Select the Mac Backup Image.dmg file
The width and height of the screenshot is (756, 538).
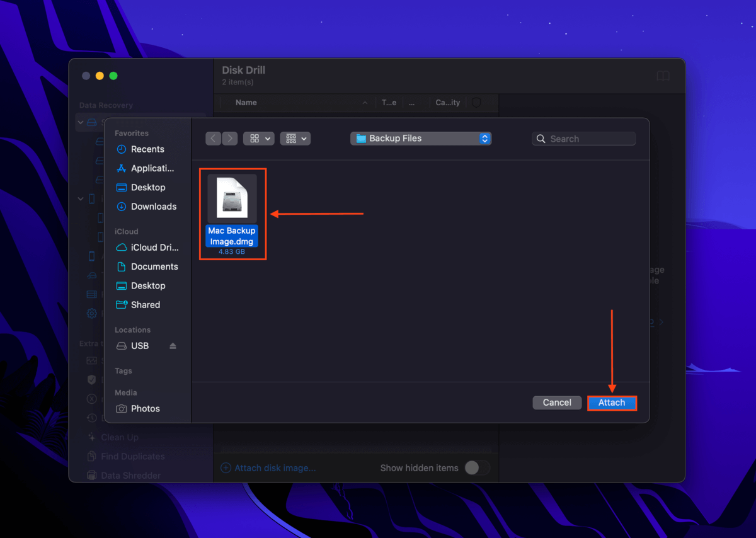[x=232, y=214]
